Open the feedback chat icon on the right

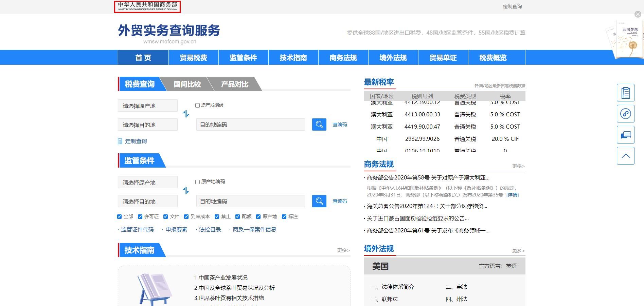(x=625, y=134)
